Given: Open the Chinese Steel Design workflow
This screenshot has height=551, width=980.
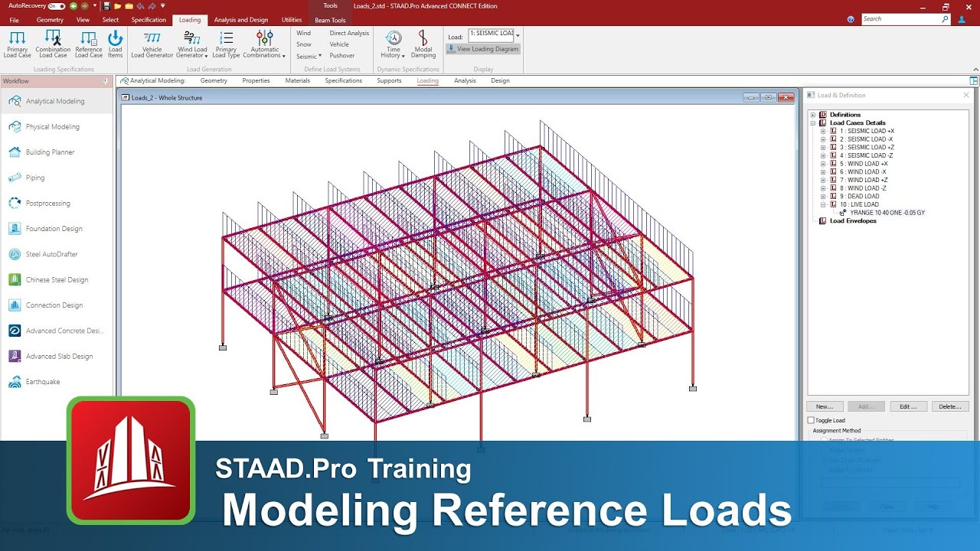Looking at the screenshot, I should [x=57, y=280].
